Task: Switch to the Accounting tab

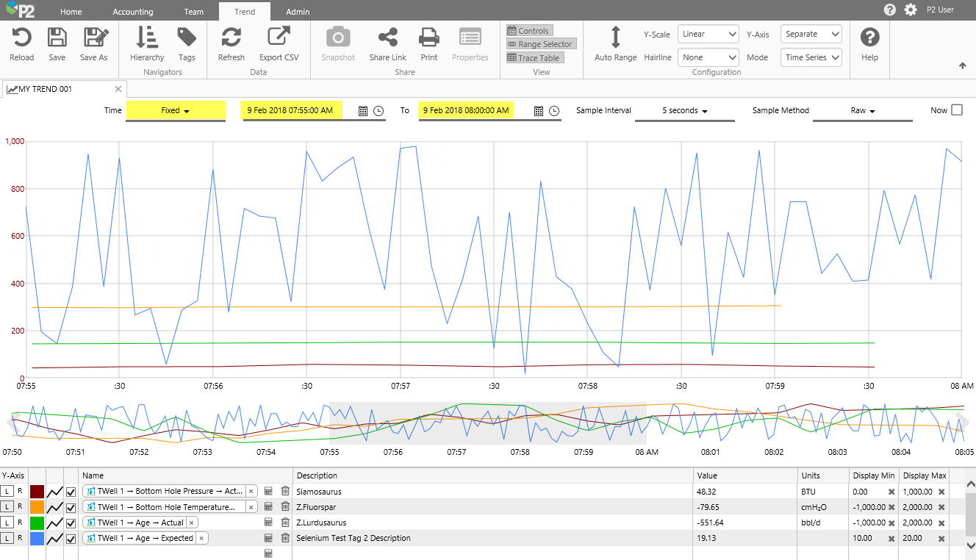Action: point(133,12)
